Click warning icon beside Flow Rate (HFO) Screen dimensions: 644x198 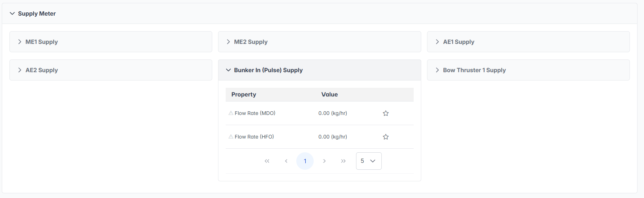(231, 137)
